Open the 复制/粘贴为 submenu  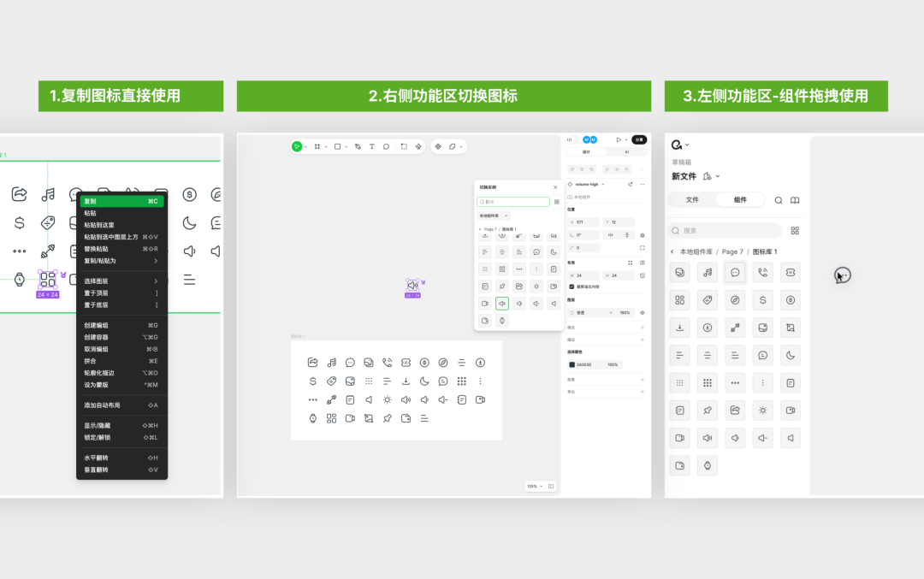click(x=122, y=261)
